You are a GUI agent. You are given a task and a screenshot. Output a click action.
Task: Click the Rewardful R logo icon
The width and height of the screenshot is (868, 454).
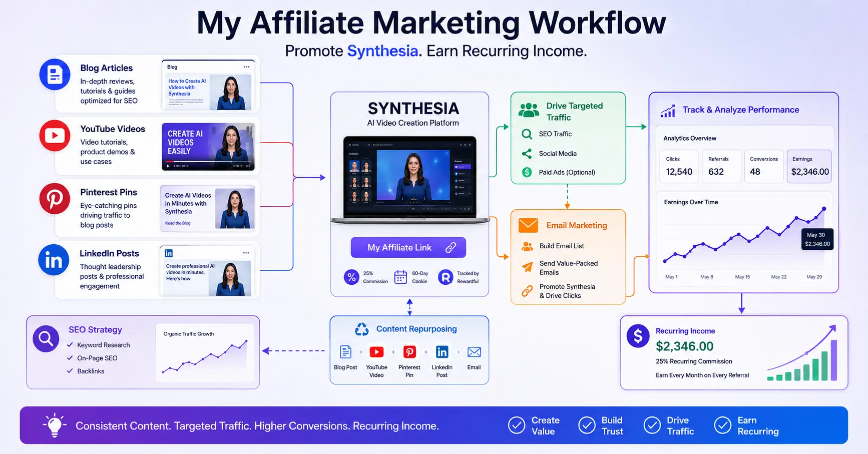[x=446, y=277]
